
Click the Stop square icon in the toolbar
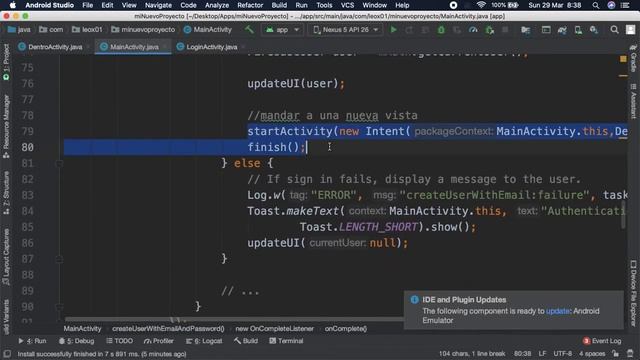(x=505, y=30)
